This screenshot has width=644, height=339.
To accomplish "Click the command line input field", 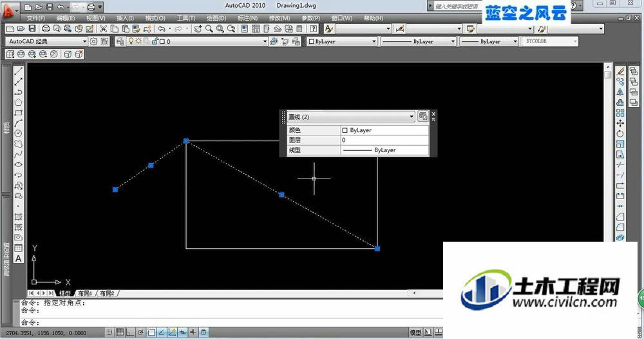I will click(x=232, y=322).
